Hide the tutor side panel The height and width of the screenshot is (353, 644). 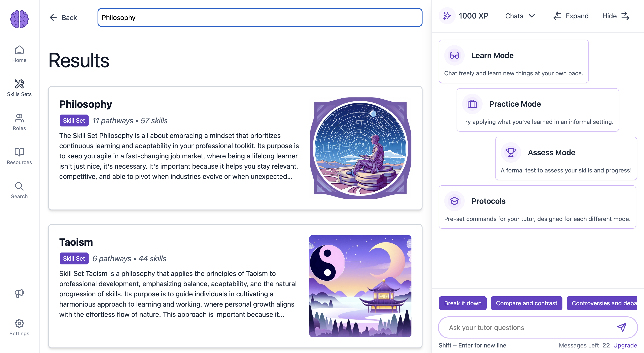click(615, 16)
